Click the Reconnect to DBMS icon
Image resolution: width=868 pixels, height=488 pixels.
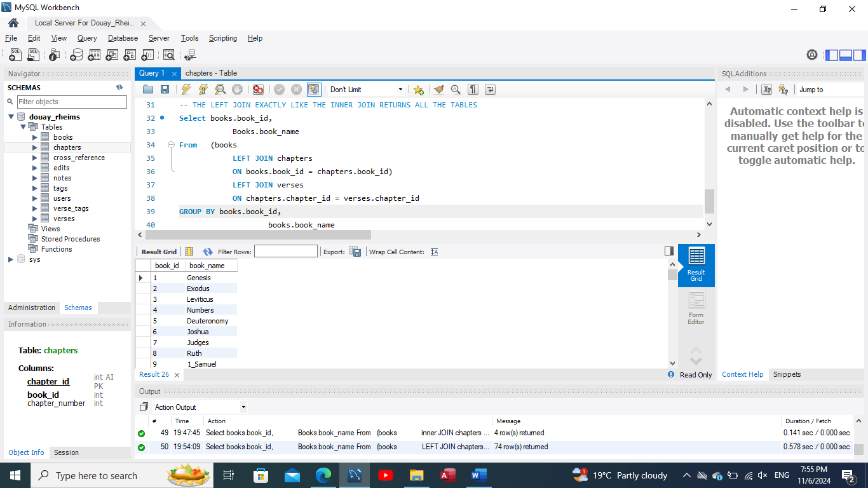189,55
